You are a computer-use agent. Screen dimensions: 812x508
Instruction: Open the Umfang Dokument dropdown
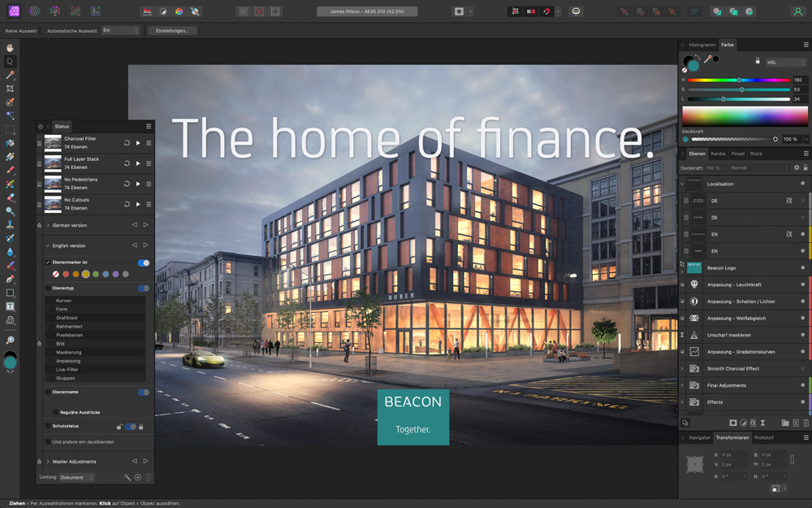point(76,477)
